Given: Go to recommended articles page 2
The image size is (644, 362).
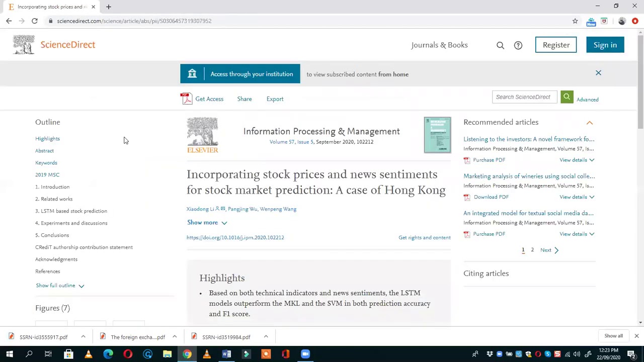Looking at the screenshot, I should [x=532, y=250].
